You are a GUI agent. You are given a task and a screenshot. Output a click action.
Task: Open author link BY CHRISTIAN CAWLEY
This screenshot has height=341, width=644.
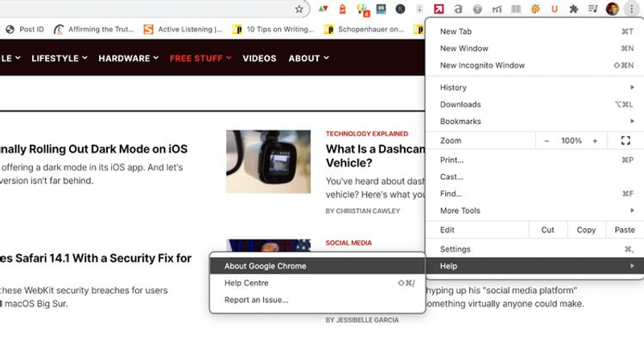pyautogui.click(x=363, y=210)
